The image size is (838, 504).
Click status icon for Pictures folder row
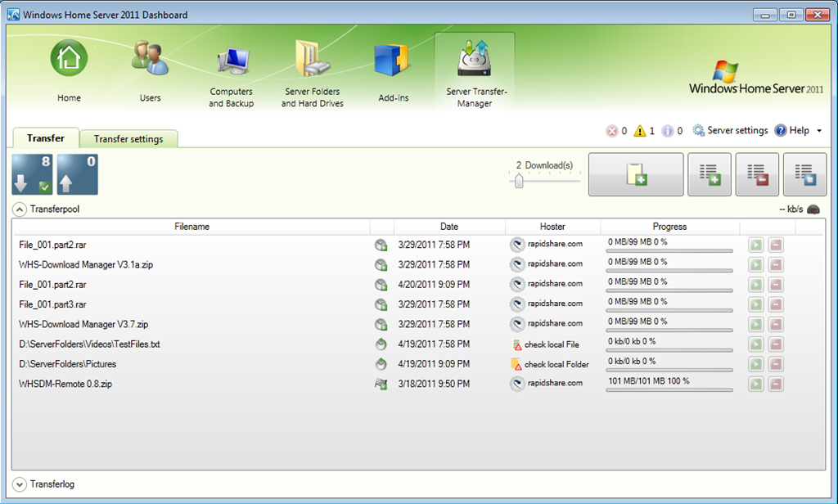pyautogui.click(x=381, y=364)
